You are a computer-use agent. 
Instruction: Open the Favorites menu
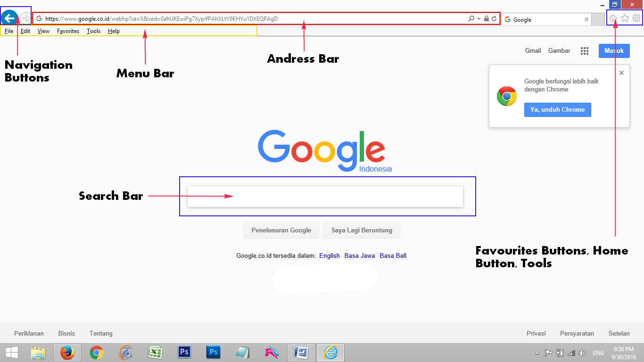point(68,31)
